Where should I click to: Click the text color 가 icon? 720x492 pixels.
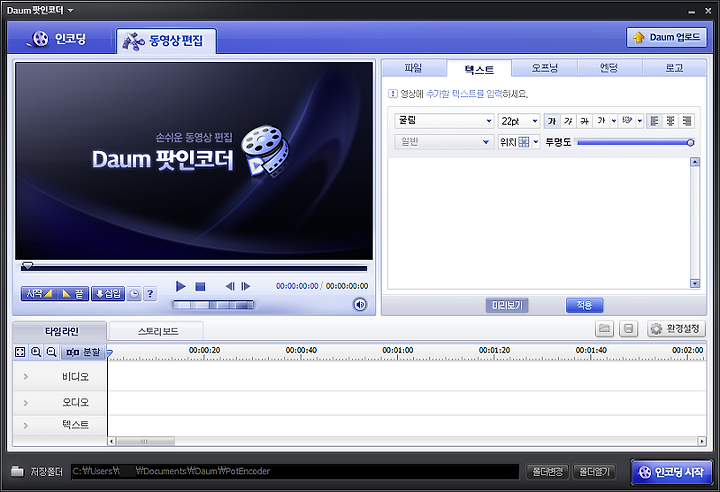coord(601,121)
